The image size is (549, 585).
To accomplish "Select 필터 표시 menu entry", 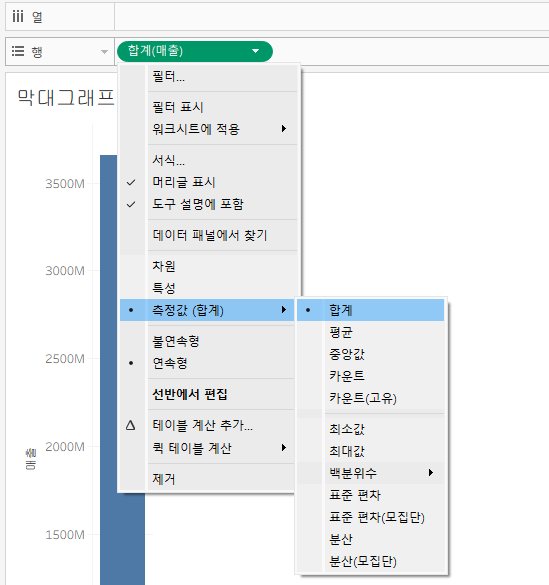I will coord(209,107).
